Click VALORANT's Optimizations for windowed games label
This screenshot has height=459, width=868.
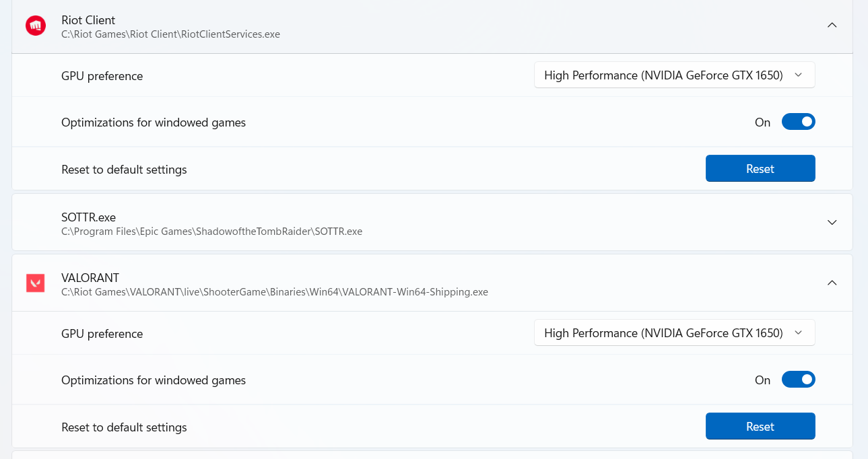pos(154,380)
